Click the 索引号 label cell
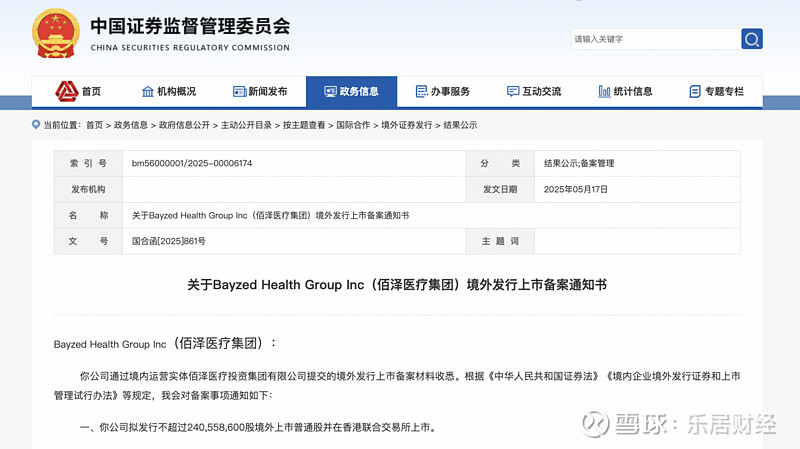 [x=88, y=163]
